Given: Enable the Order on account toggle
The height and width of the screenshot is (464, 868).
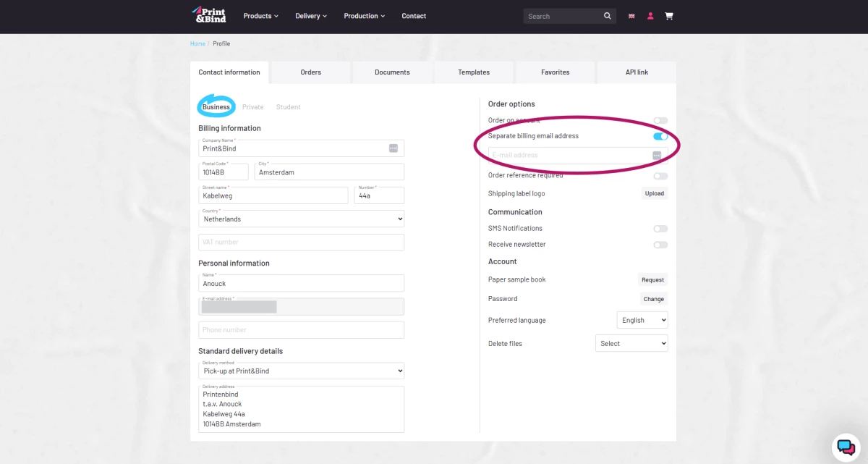Looking at the screenshot, I should click(660, 120).
